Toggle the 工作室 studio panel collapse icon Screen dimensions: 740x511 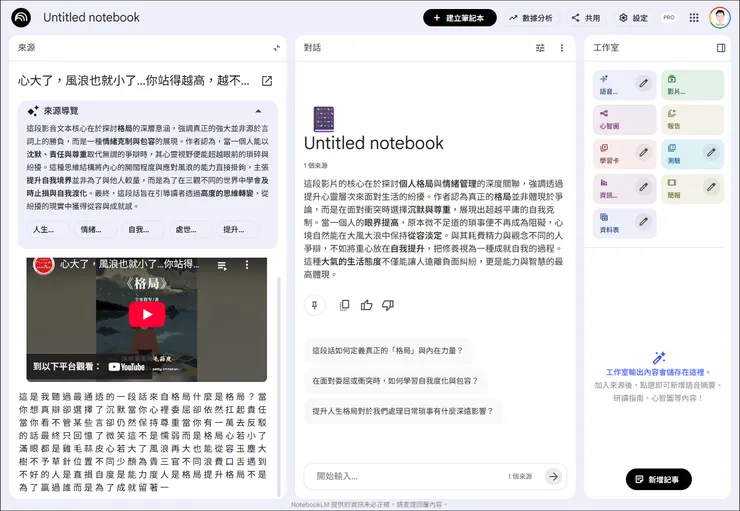(721, 48)
